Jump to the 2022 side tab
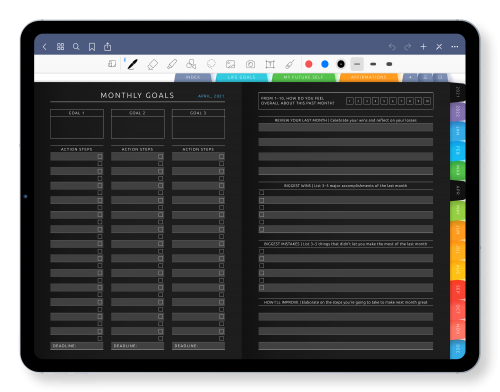This screenshot has height=392, width=500. [x=458, y=112]
